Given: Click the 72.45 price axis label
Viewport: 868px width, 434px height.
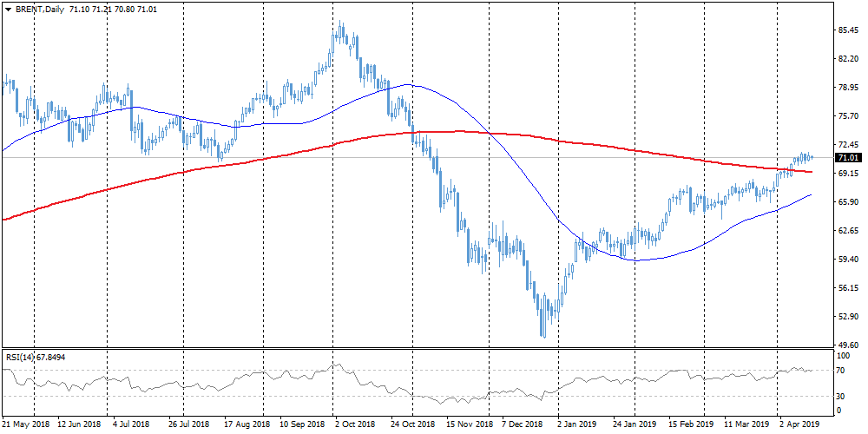Looking at the screenshot, I should pyautogui.click(x=848, y=144).
